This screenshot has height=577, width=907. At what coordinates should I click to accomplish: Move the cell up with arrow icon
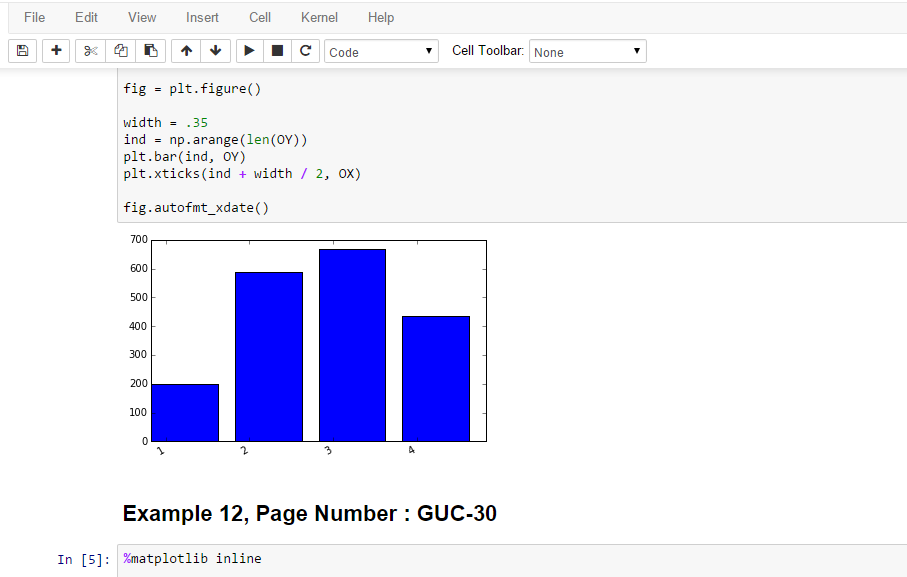[x=187, y=51]
